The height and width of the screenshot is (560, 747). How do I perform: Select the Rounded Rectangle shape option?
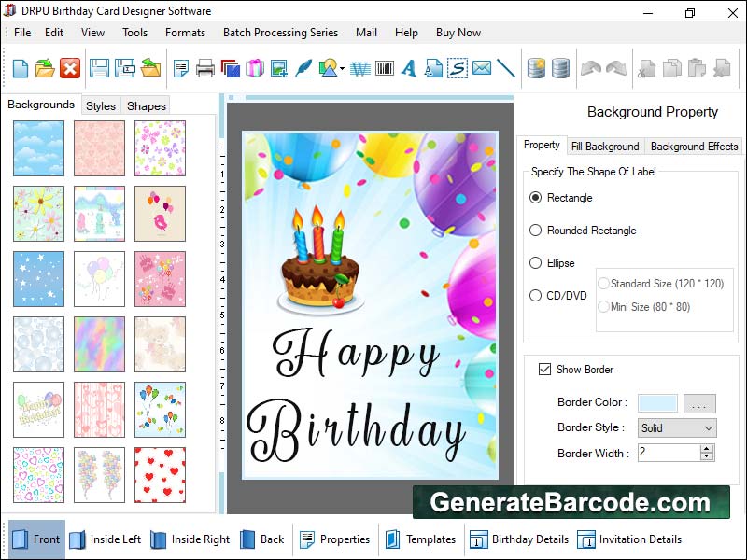click(536, 231)
